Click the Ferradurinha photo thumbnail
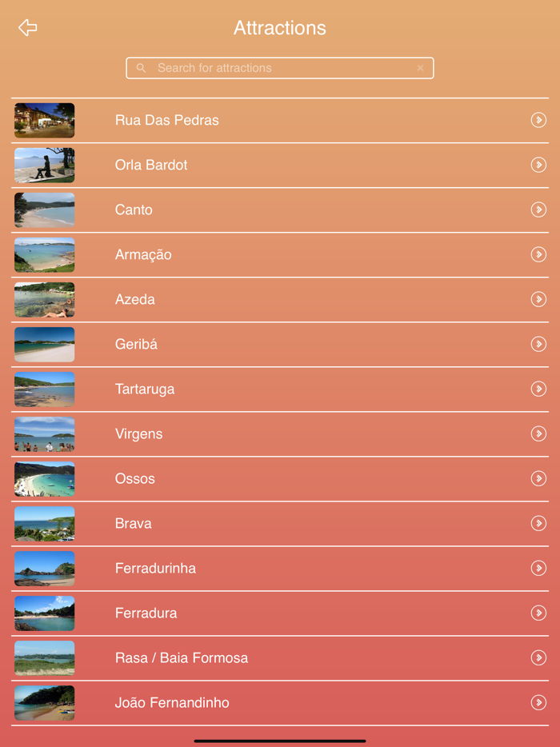The image size is (560, 747). tap(44, 569)
